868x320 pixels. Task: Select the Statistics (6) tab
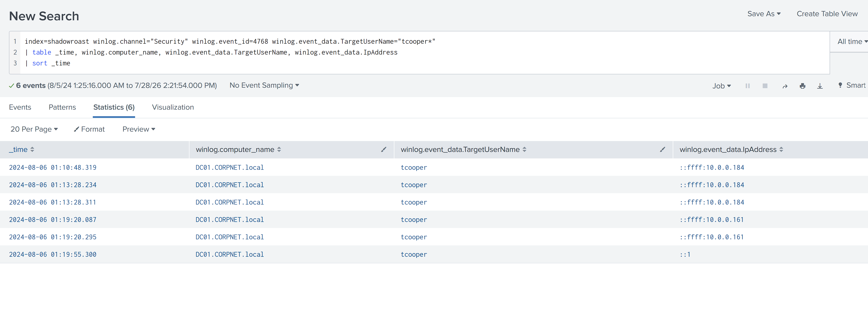click(114, 107)
